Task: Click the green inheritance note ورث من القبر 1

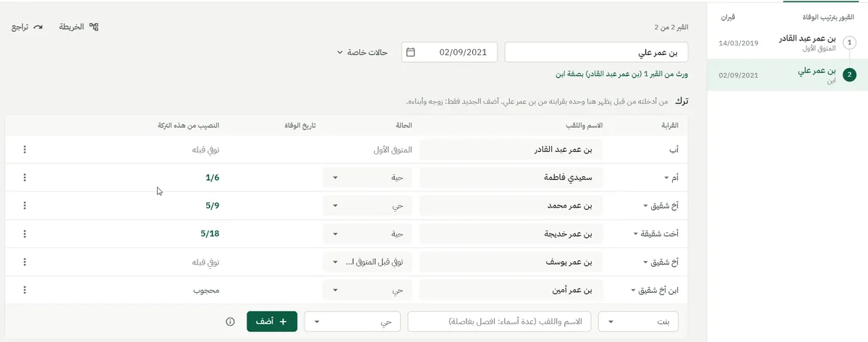Action: pos(621,74)
